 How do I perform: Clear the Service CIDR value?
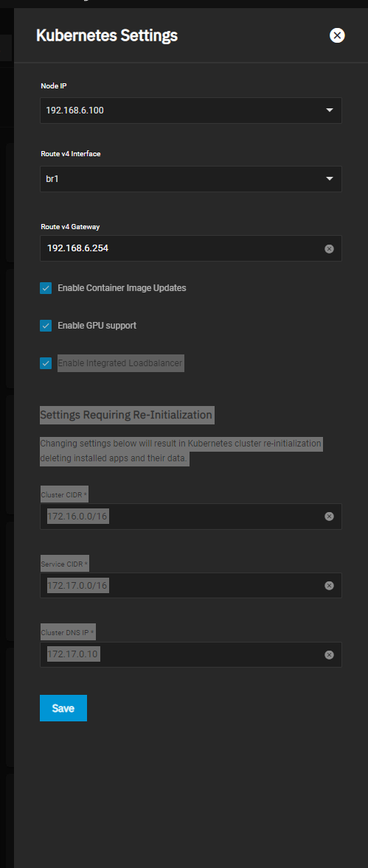(329, 586)
